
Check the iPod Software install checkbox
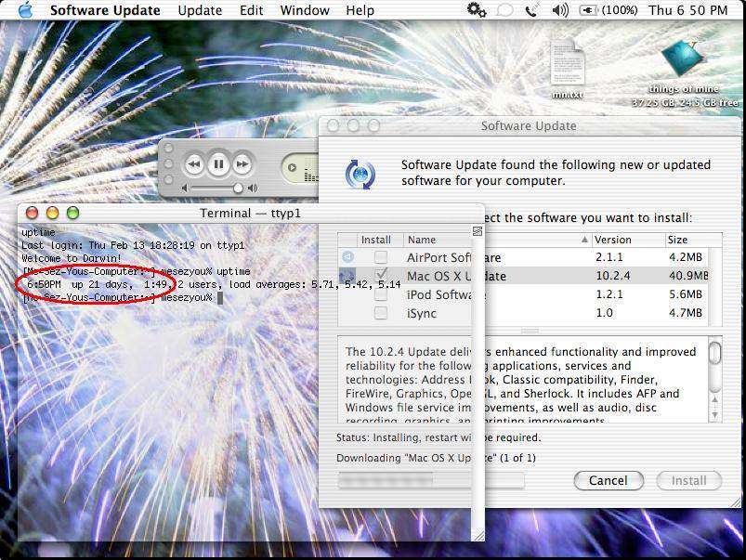click(381, 295)
